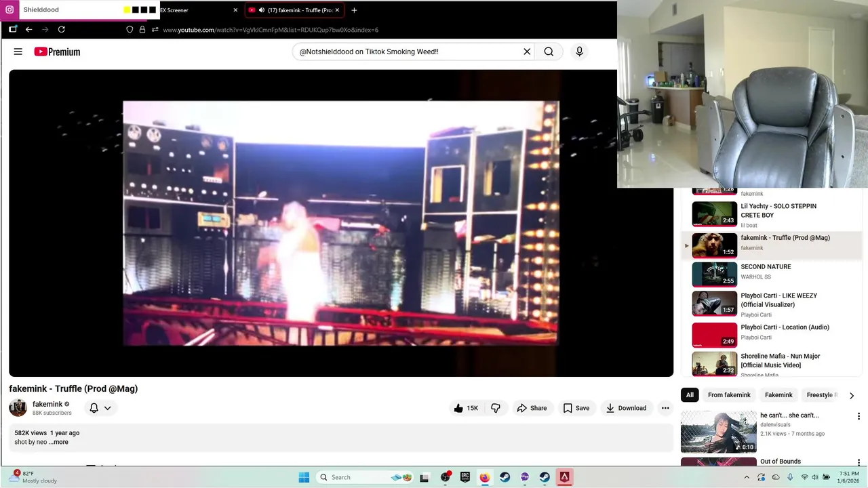Viewport: 868px width, 488px height.
Task: Download the fakemink Truffle video
Action: tap(626, 408)
